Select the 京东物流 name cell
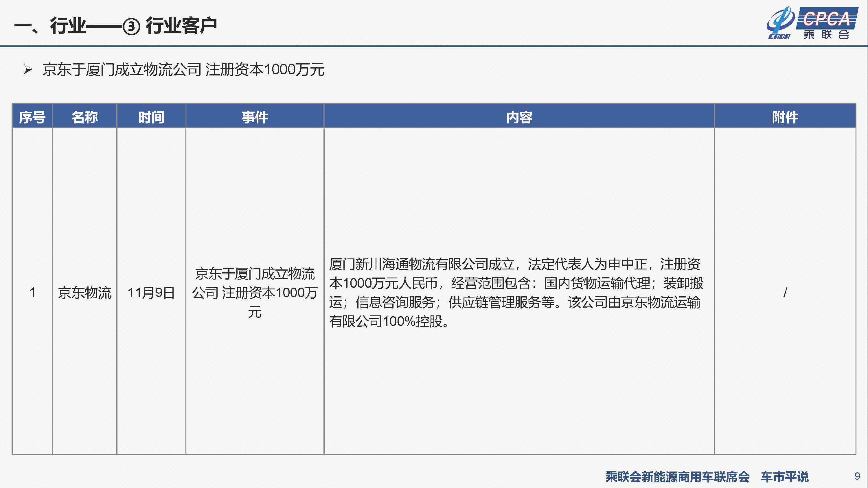This screenshot has width=868, height=488. coord(84,292)
